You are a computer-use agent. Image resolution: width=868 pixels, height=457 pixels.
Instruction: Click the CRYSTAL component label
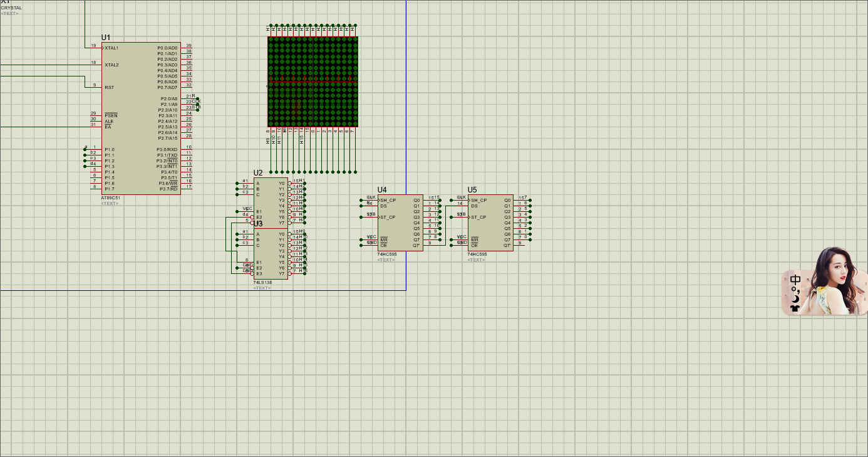click(x=11, y=8)
